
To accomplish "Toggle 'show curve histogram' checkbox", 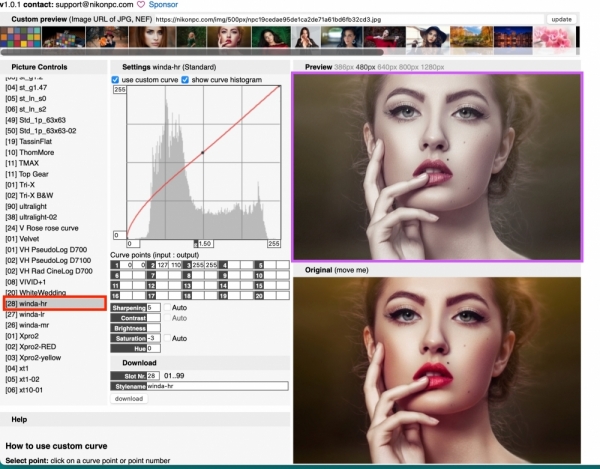I will tap(186, 79).
